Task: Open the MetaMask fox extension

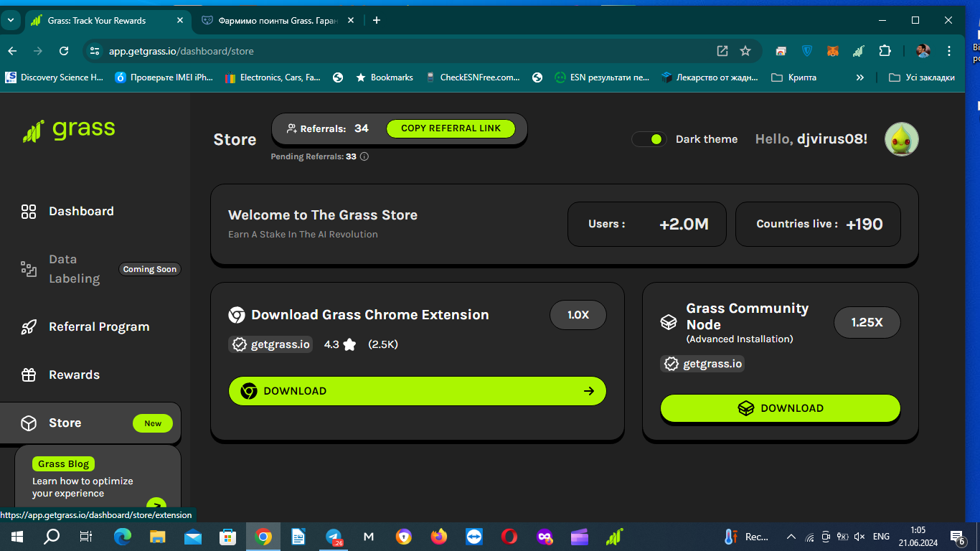Action: (x=833, y=51)
